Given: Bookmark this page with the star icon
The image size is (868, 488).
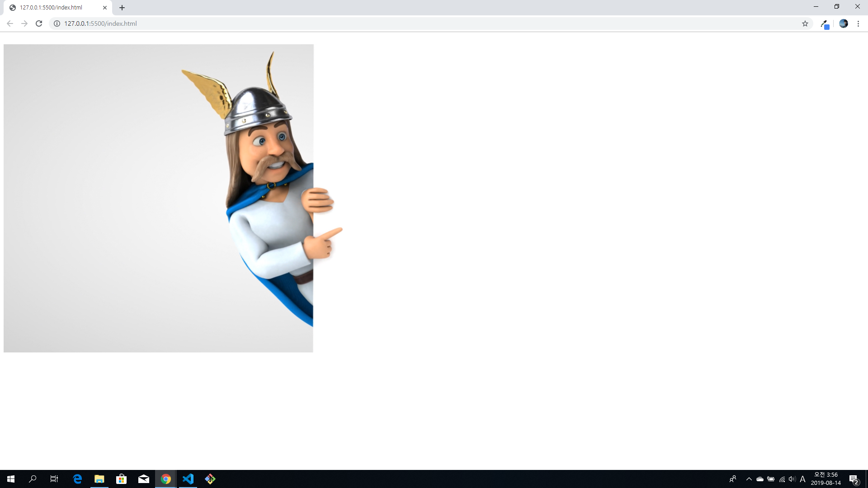Looking at the screenshot, I should pyautogui.click(x=805, y=23).
